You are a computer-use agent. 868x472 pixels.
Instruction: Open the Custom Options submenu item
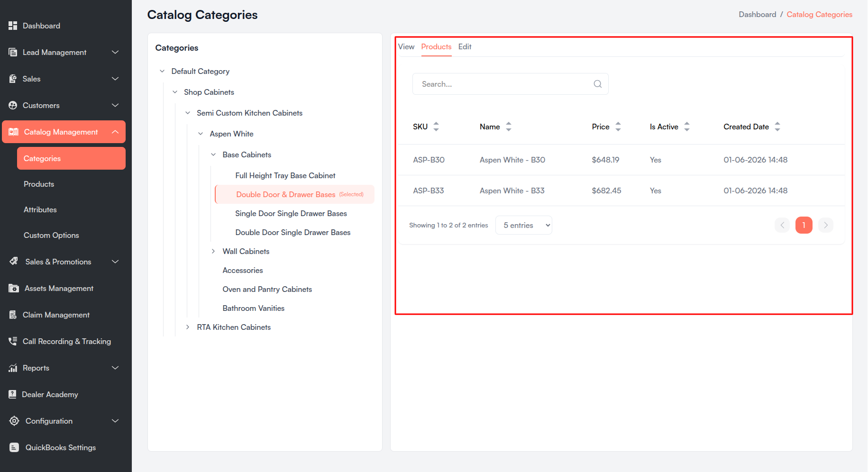(51, 235)
